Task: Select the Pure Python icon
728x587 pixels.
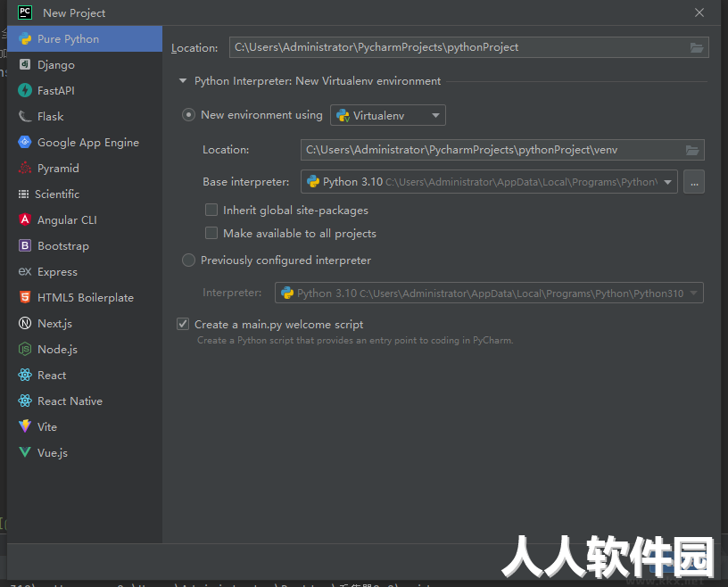Action: 25,39
